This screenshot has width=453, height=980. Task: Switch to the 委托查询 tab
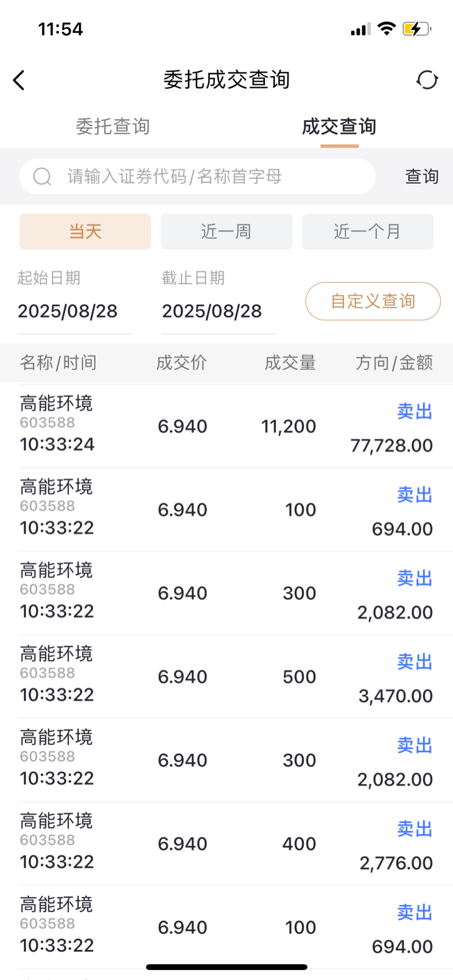point(113,126)
